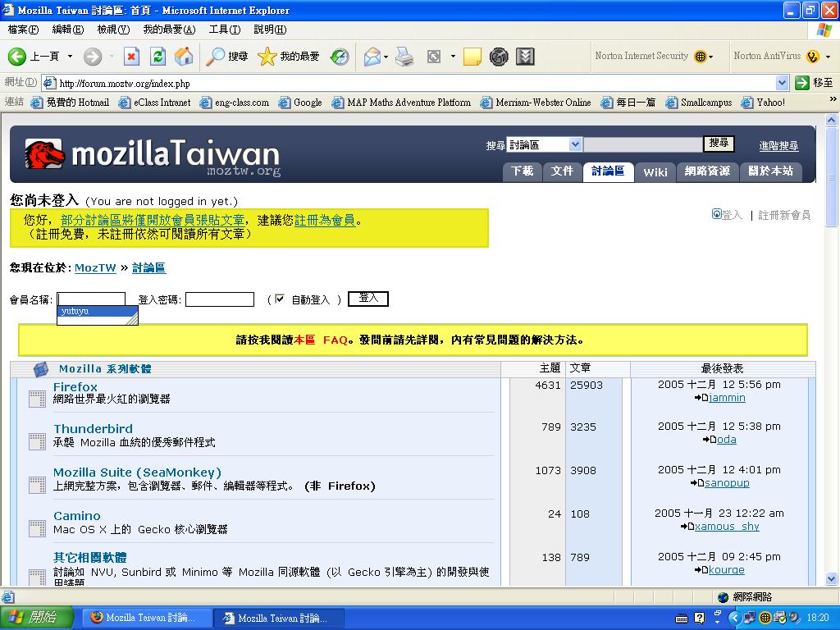Open the 討論區 search scope dropdown

(575, 144)
